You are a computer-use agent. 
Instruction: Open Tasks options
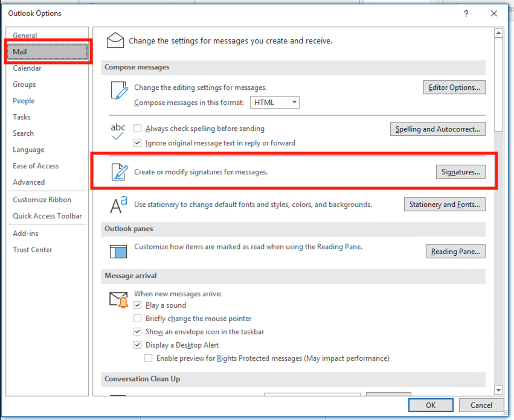pyautogui.click(x=47, y=117)
